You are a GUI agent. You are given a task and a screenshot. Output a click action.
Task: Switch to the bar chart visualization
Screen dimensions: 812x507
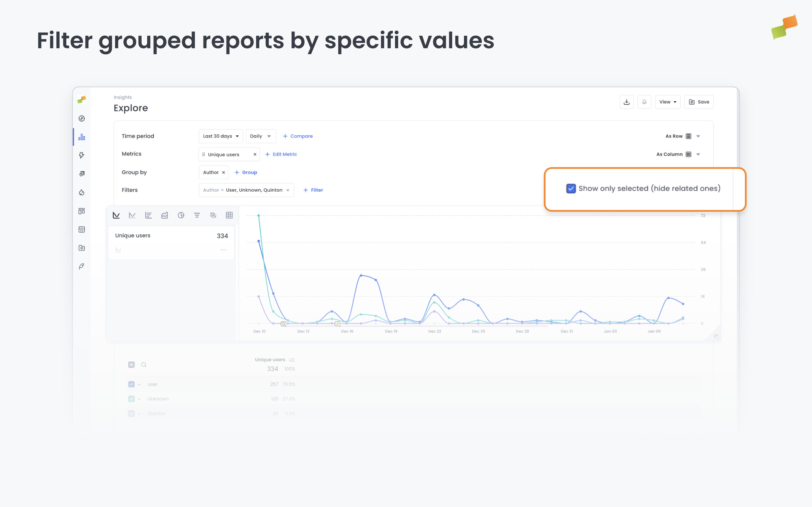click(x=148, y=215)
